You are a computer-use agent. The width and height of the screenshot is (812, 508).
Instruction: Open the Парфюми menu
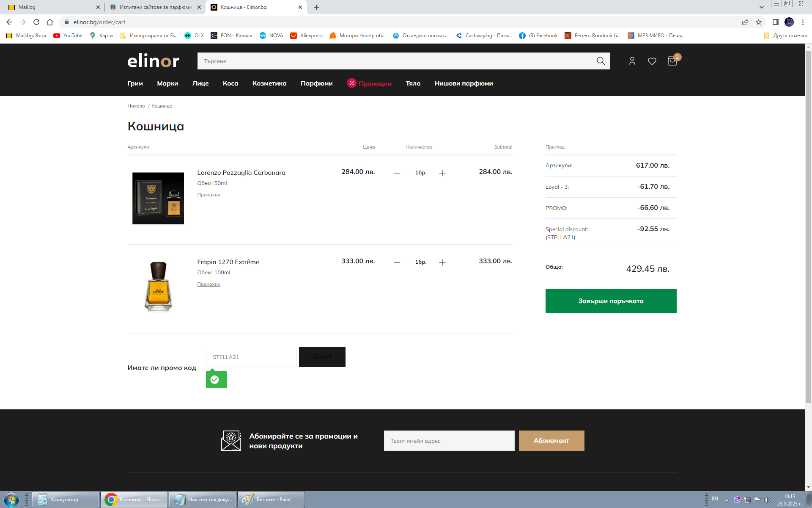point(316,83)
